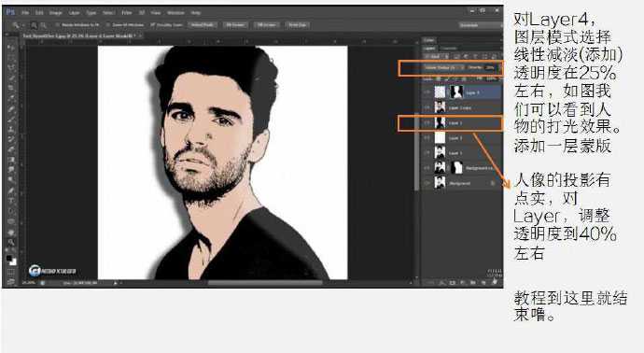Select the top layer's mask thumbnail

point(456,92)
